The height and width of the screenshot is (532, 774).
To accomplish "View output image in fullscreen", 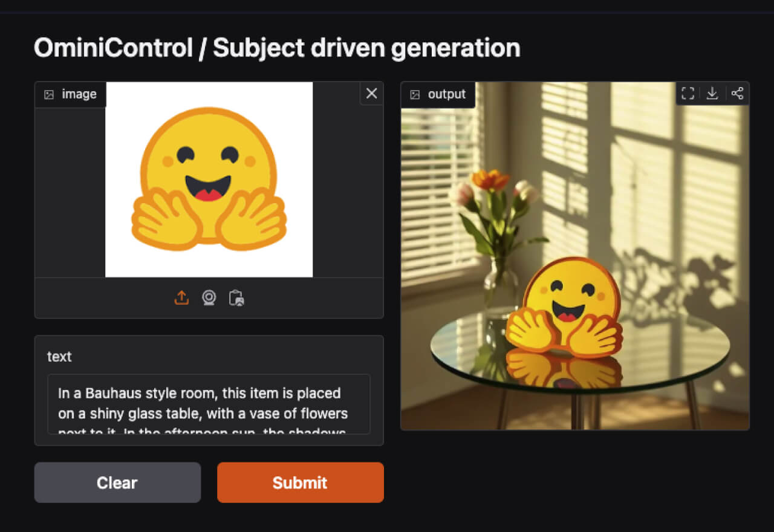I will pos(688,93).
